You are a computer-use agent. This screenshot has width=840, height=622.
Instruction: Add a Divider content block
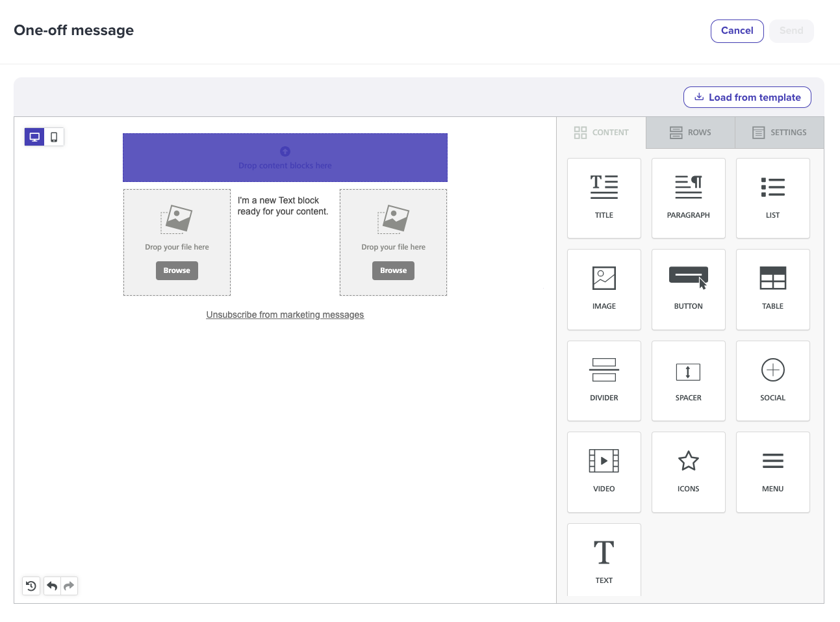[604, 381]
